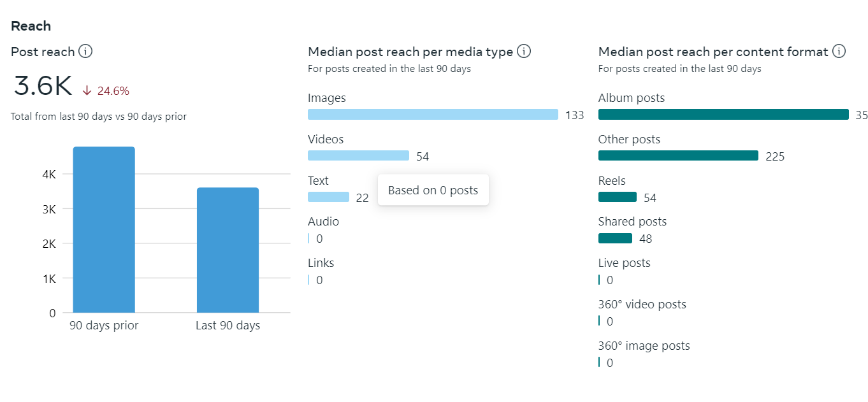Click the Text reach bar
Viewport: 868px width, 402px height.
[x=328, y=197]
